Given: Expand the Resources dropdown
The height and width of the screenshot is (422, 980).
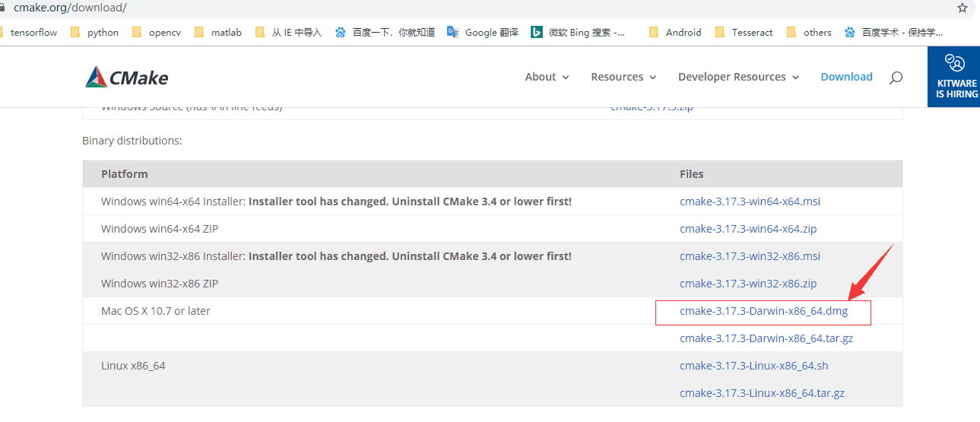Looking at the screenshot, I should 623,77.
